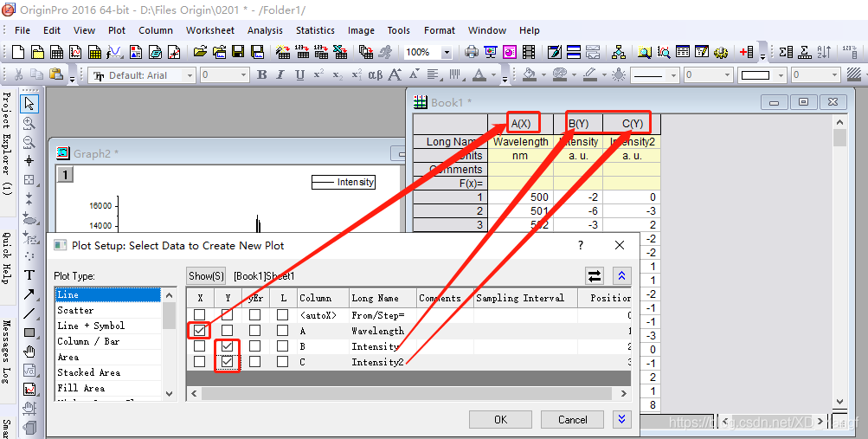Apply bold formatting
Image resolution: width=868 pixels, height=439 pixels.
[262, 74]
